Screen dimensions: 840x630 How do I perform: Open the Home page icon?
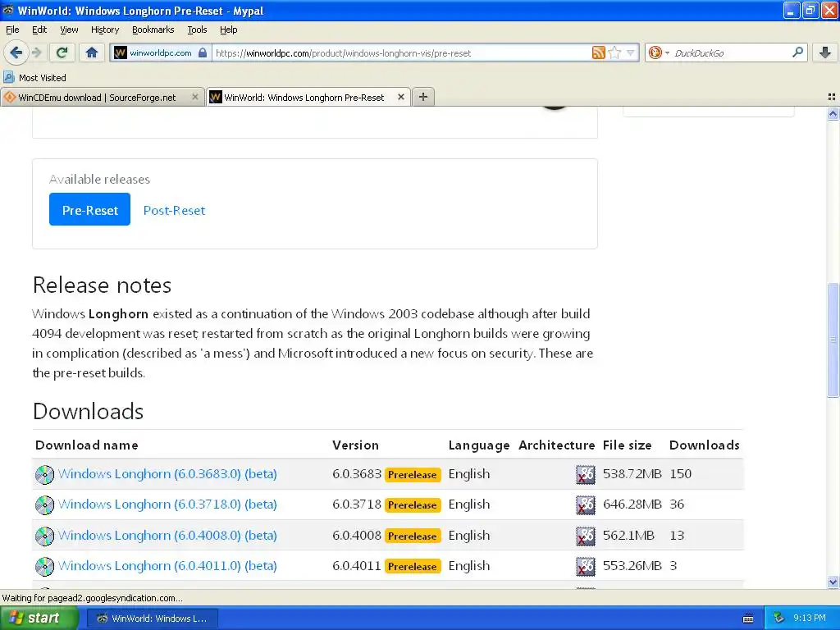(x=92, y=52)
